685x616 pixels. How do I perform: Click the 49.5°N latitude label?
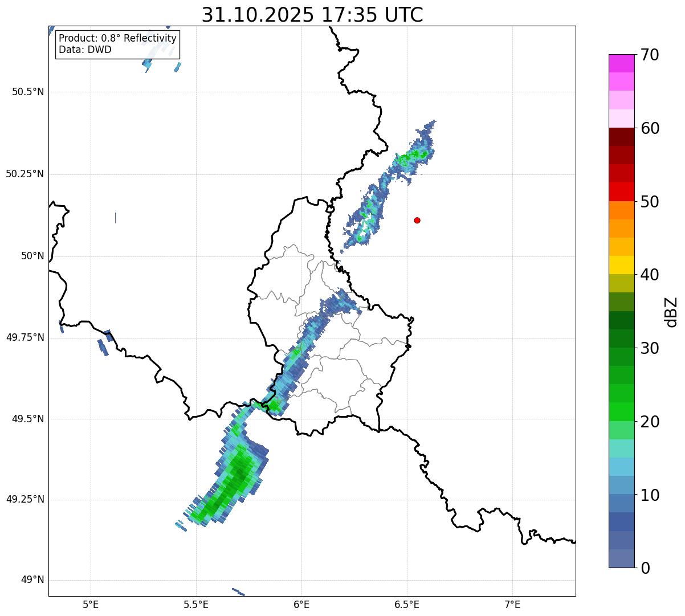click(x=28, y=419)
